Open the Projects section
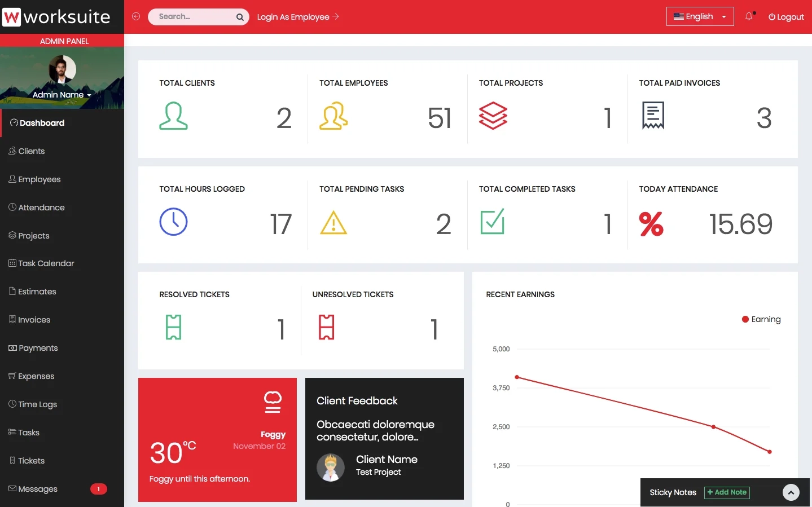Image resolution: width=812 pixels, height=507 pixels. pyautogui.click(x=12, y=235)
